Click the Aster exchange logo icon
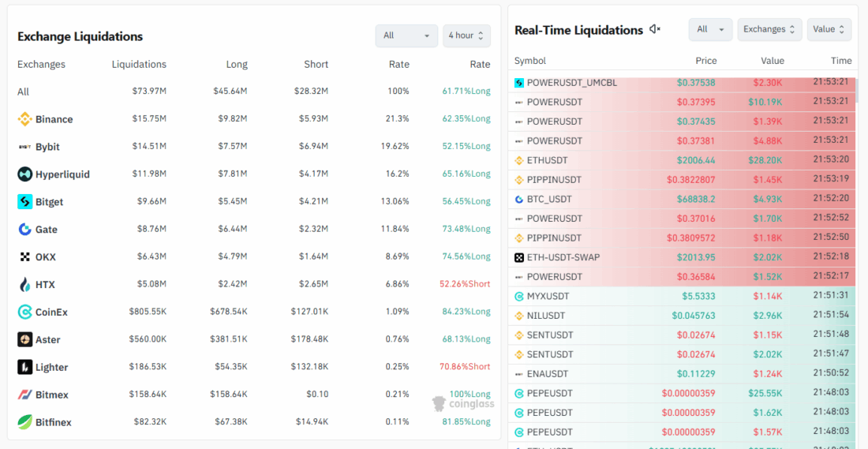This screenshot has height=449, width=868. 25,339
